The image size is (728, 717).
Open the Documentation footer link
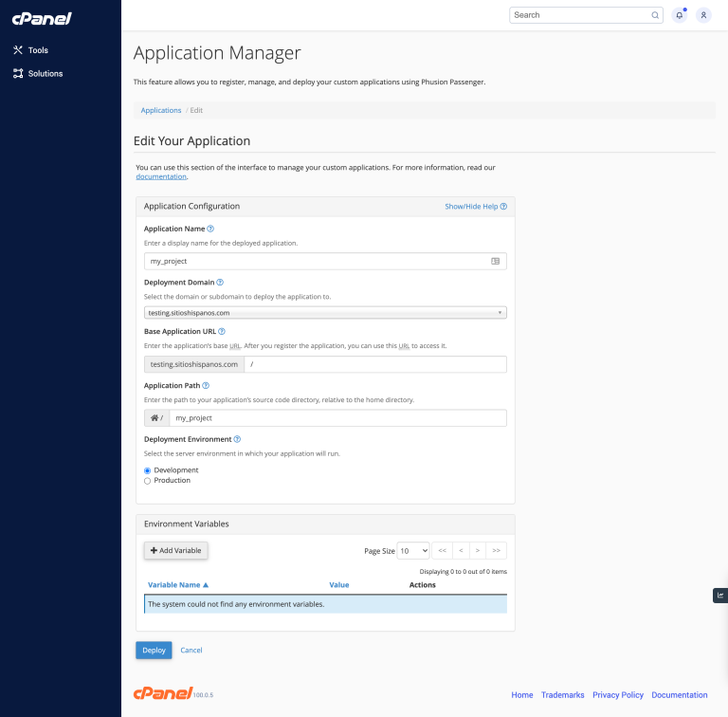pyautogui.click(x=680, y=694)
